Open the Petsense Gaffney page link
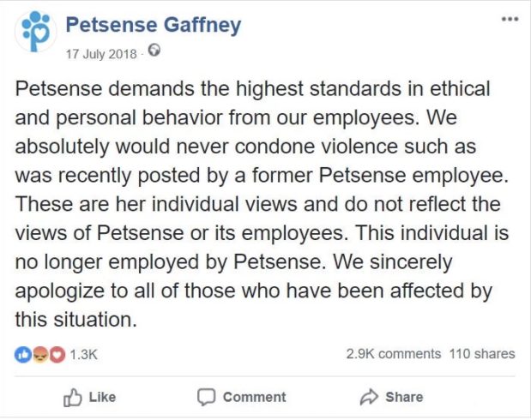This screenshot has height=420, width=531. tap(154, 25)
